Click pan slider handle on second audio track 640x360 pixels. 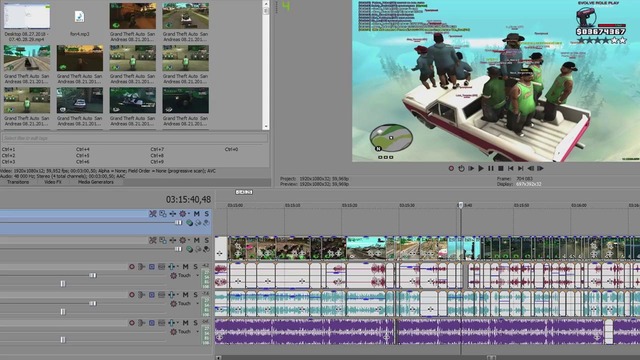coord(62,311)
